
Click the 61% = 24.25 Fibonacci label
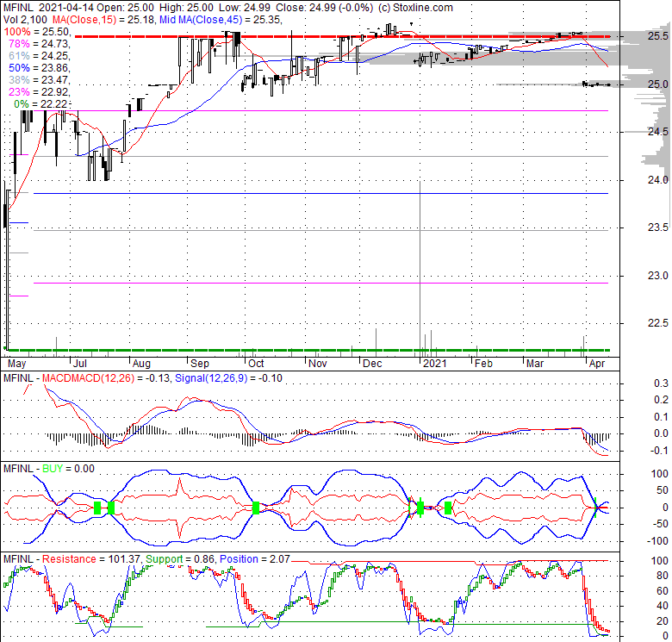(39, 56)
